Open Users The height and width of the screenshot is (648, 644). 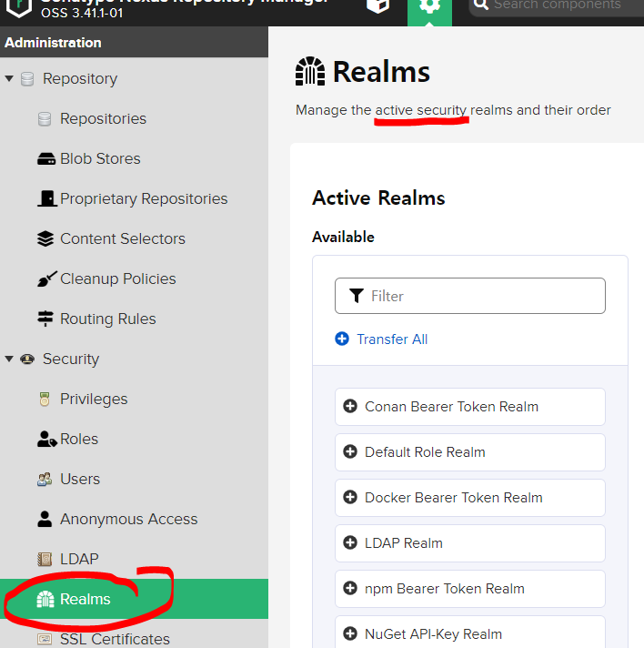(80, 479)
